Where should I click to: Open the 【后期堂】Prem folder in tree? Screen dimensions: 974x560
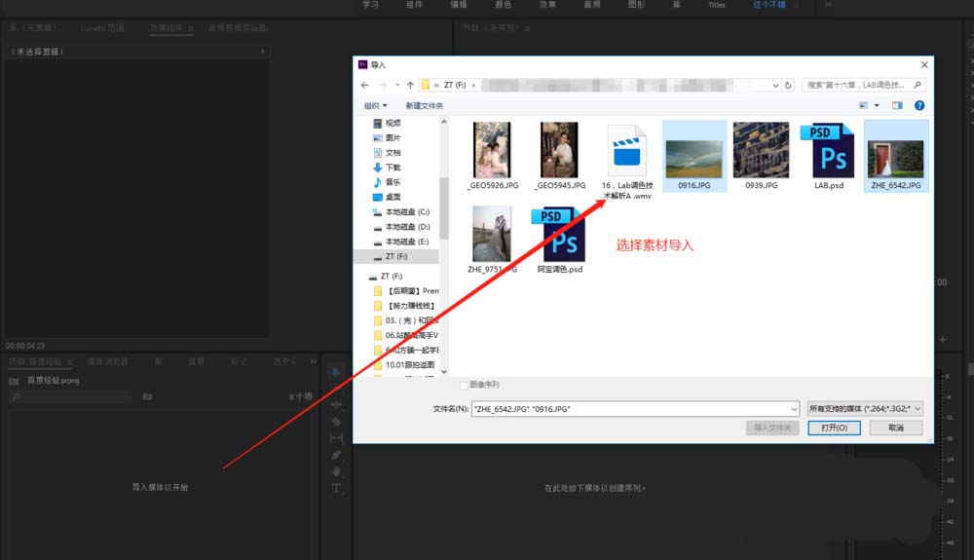[x=407, y=291]
